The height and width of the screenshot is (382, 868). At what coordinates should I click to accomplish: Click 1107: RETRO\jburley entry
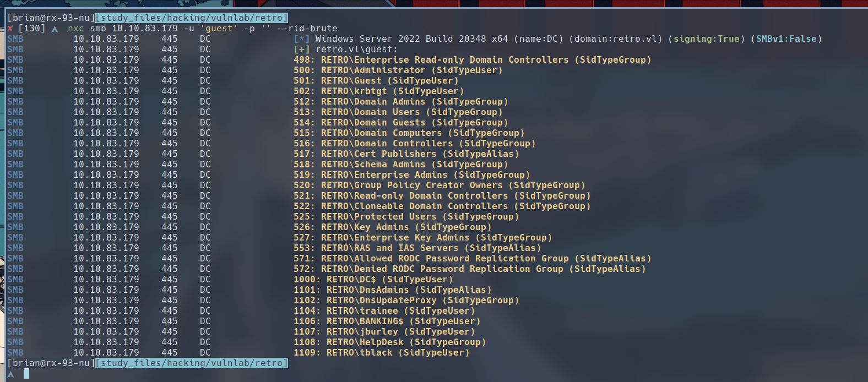point(384,332)
